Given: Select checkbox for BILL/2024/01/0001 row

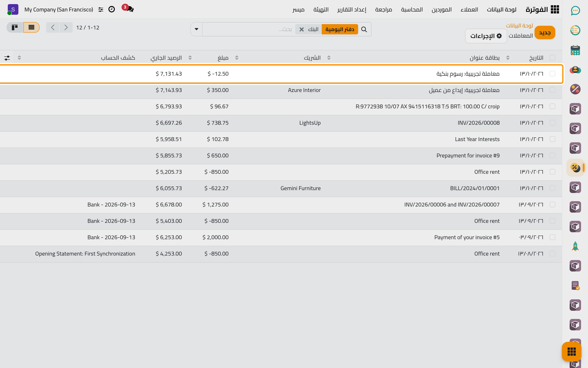Looking at the screenshot, I should click(552, 188).
